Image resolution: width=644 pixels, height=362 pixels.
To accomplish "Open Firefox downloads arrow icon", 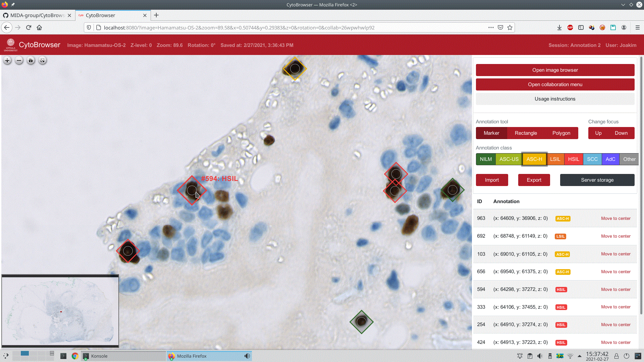I will (x=559, y=28).
